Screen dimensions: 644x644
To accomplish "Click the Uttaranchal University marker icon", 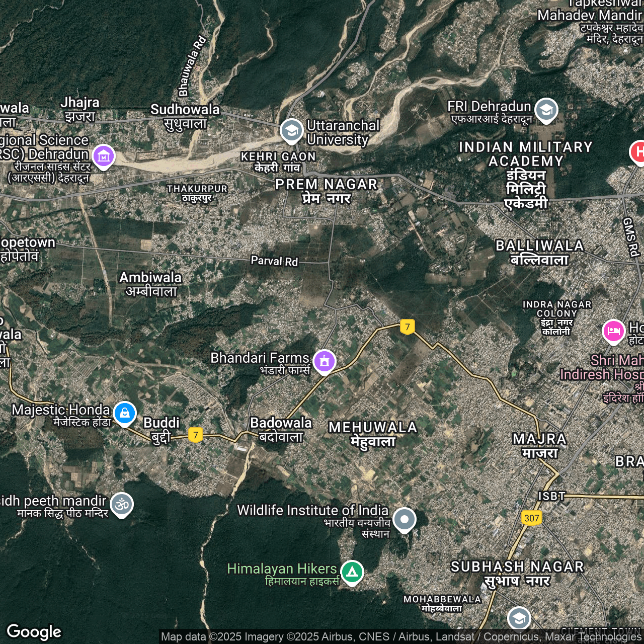I will [291, 131].
